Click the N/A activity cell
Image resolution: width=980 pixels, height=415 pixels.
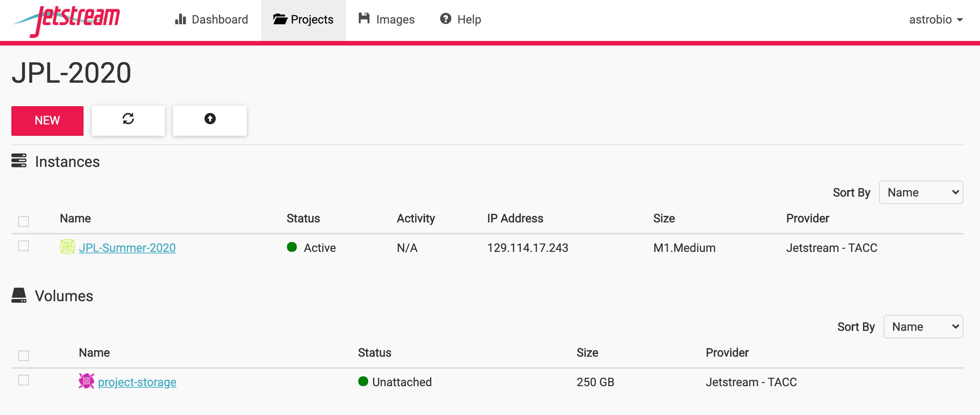[x=407, y=248]
